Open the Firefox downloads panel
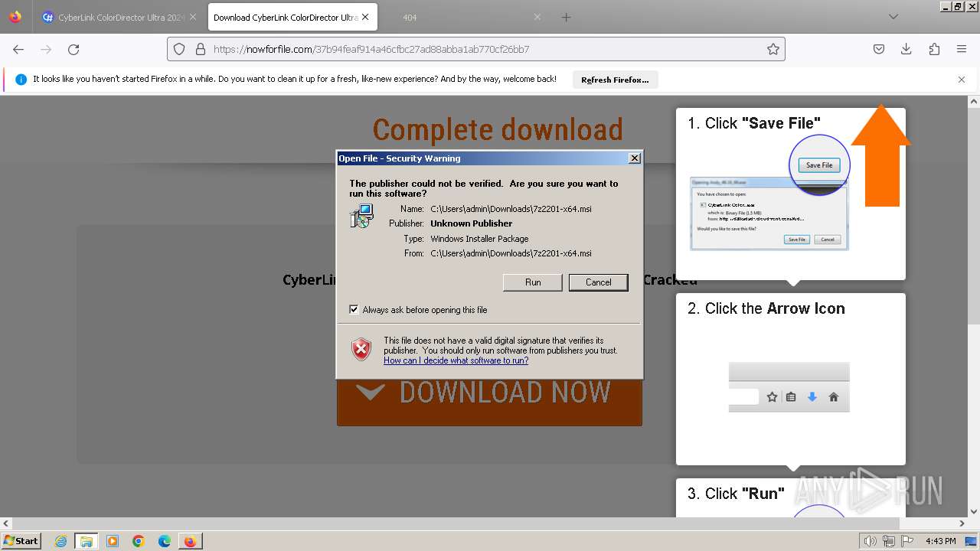 point(906,49)
